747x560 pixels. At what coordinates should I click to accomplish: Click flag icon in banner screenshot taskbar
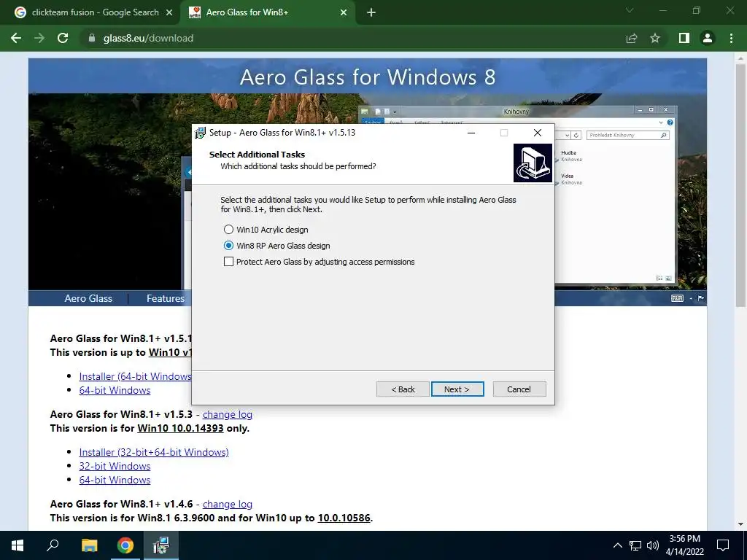[x=701, y=298]
